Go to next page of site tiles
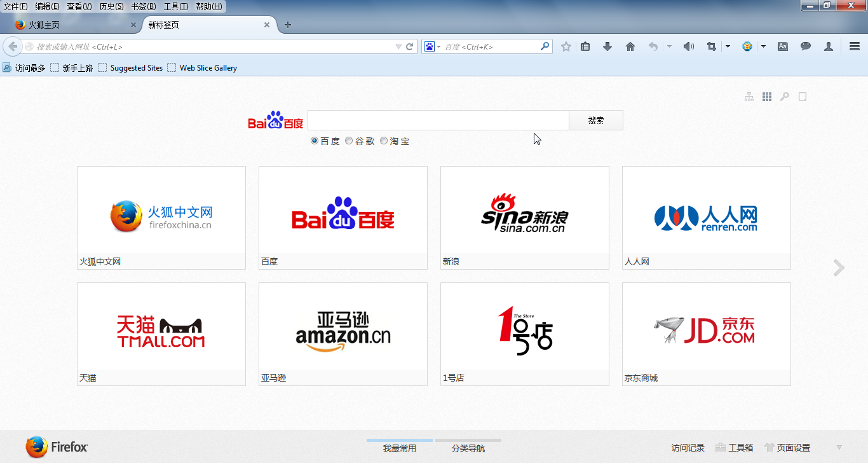 pos(839,268)
